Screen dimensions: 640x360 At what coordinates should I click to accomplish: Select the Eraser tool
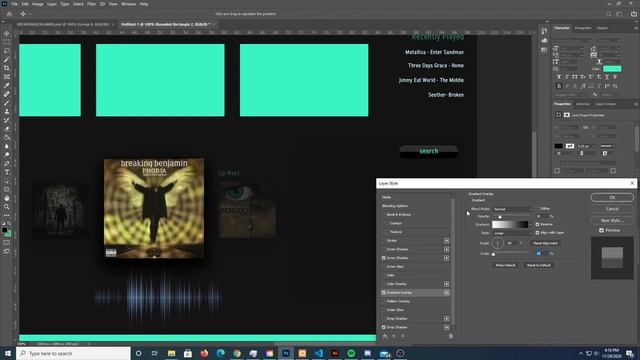click(7, 129)
